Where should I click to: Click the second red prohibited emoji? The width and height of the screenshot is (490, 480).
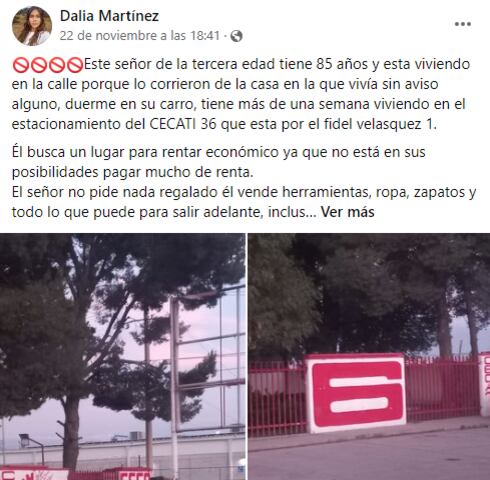point(39,65)
